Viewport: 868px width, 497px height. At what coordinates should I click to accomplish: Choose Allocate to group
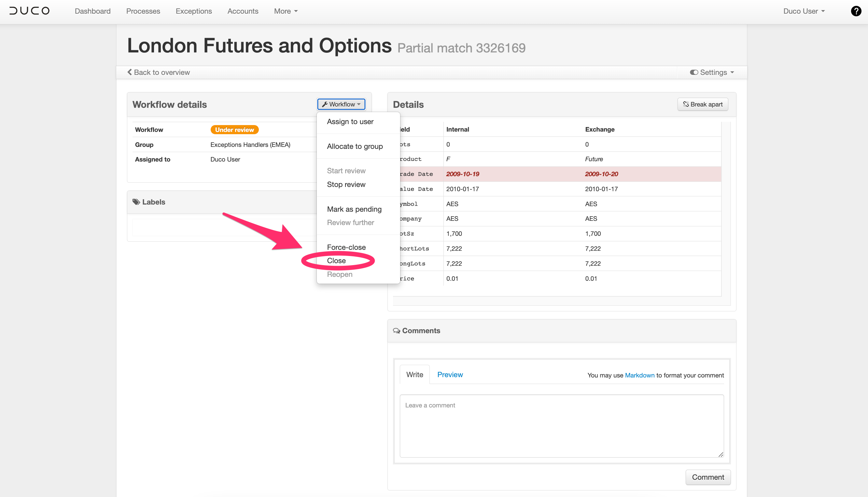[x=355, y=146]
